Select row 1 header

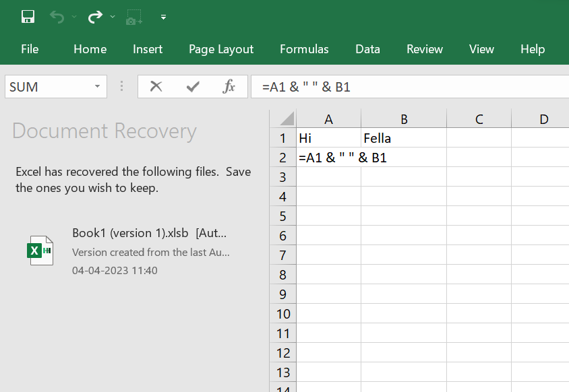tap(283, 138)
